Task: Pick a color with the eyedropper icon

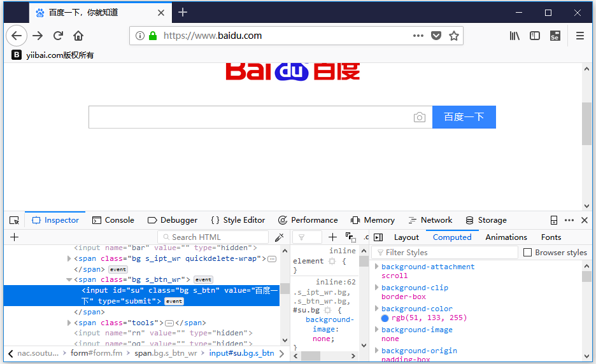Action: click(280, 237)
